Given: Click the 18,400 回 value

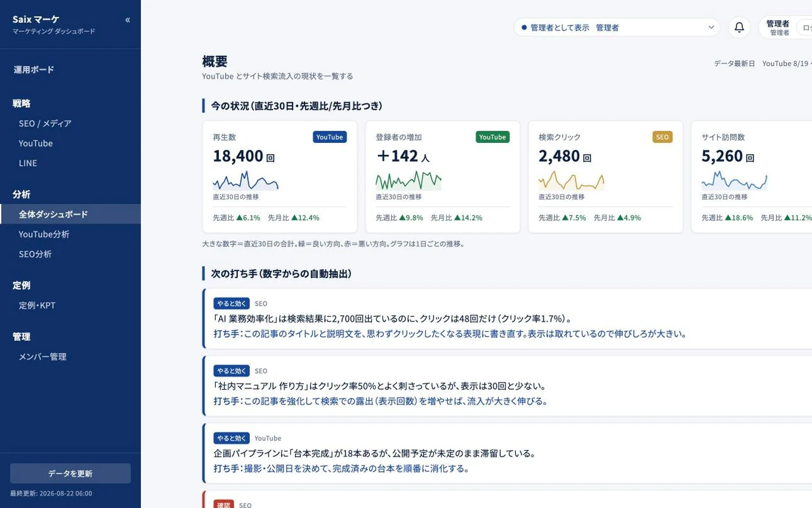Looking at the screenshot, I should click(244, 156).
